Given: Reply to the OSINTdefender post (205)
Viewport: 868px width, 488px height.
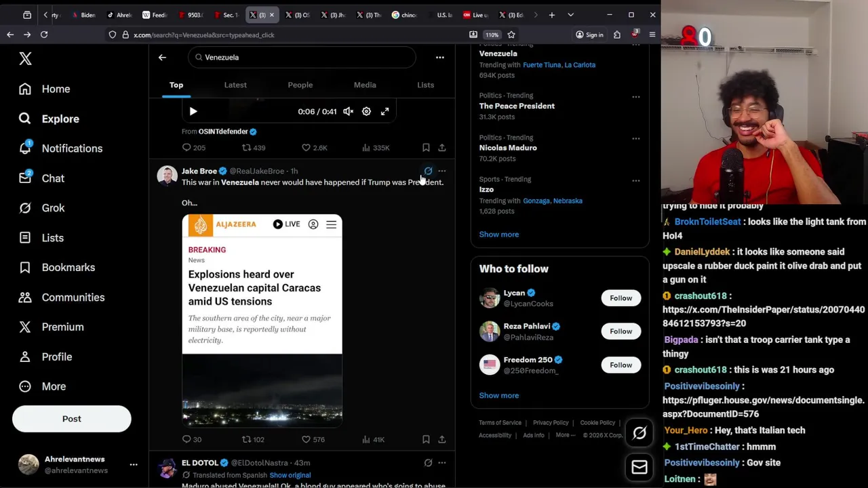Looking at the screenshot, I should point(193,148).
